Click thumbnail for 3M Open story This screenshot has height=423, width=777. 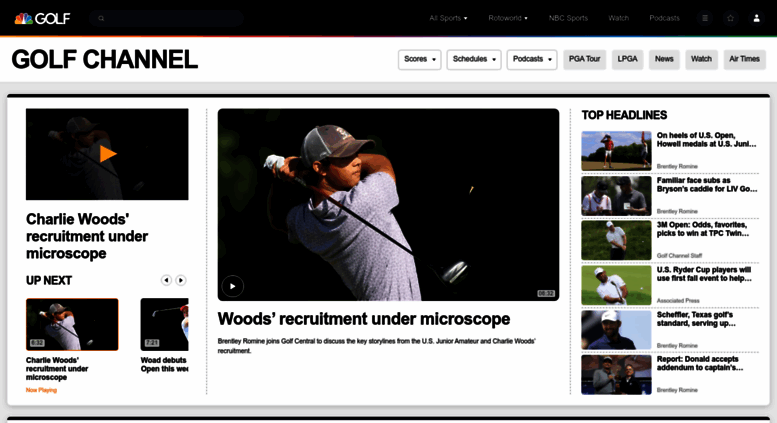click(x=616, y=240)
